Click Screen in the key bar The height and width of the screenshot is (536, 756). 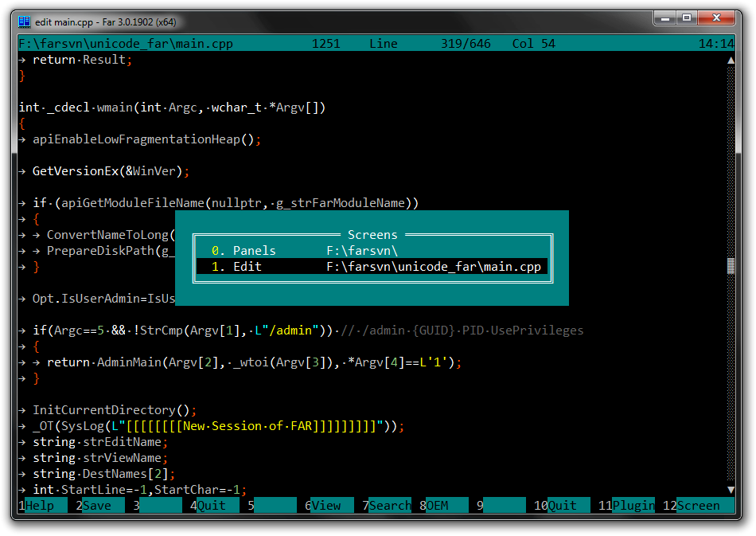pos(697,505)
